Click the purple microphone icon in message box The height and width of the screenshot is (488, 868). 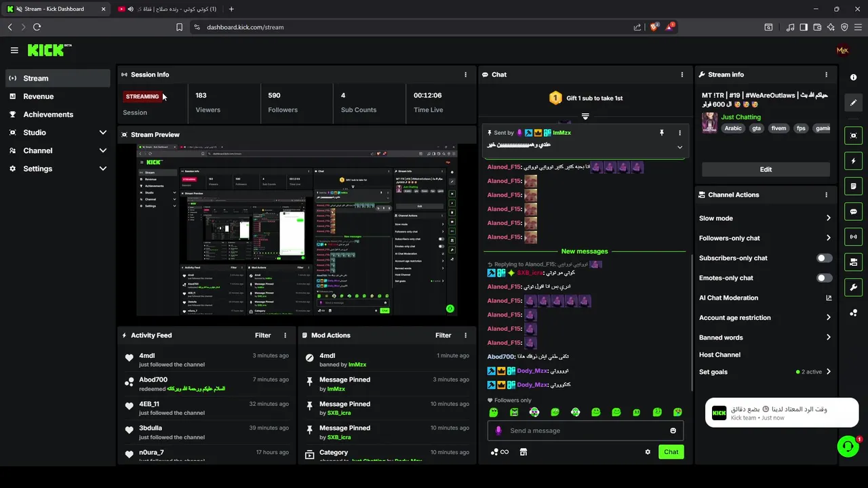(x=498, y=430)
